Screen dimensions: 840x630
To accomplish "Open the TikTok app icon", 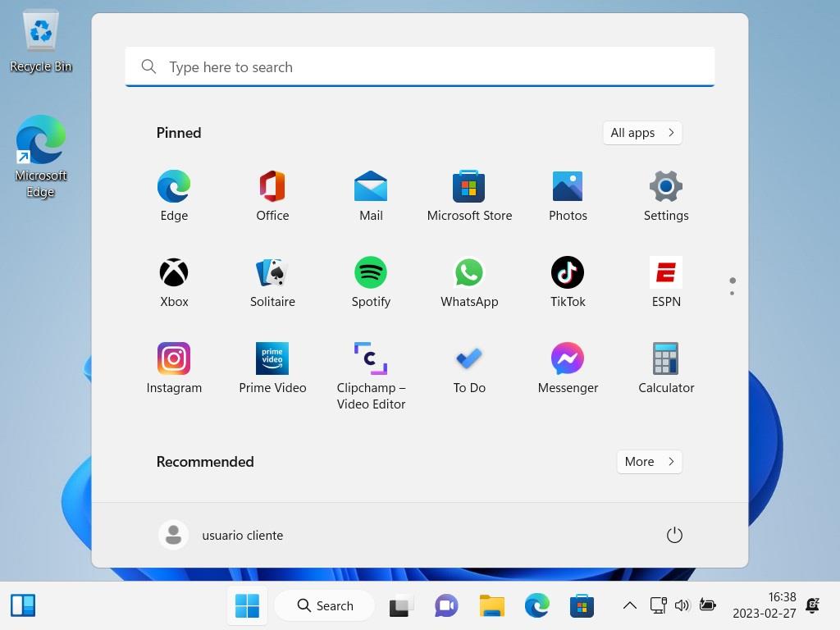I will pos(568,273).
